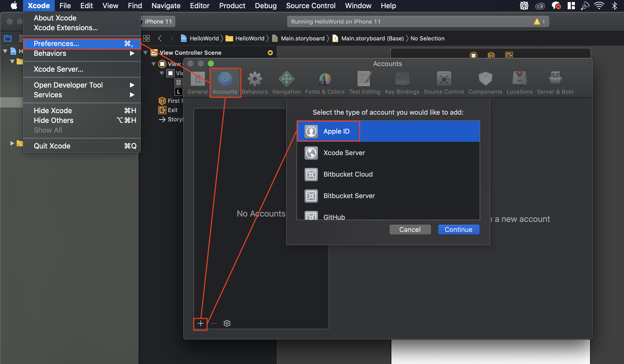Viewport: 624px width, 364px height.
Task: Open Source Control preferences tab
Action: [444, 83]
